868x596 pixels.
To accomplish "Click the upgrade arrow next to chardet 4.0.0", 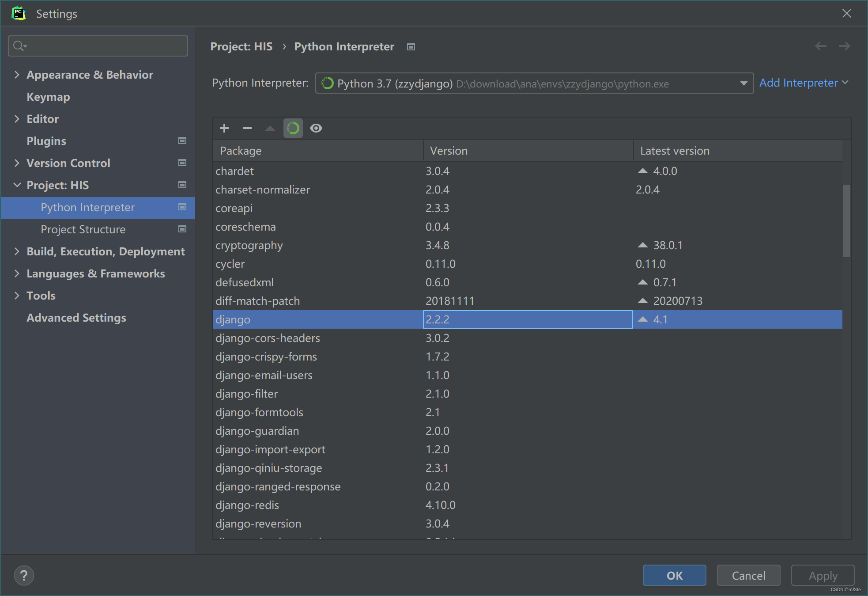I will click(x=643, y=171).
